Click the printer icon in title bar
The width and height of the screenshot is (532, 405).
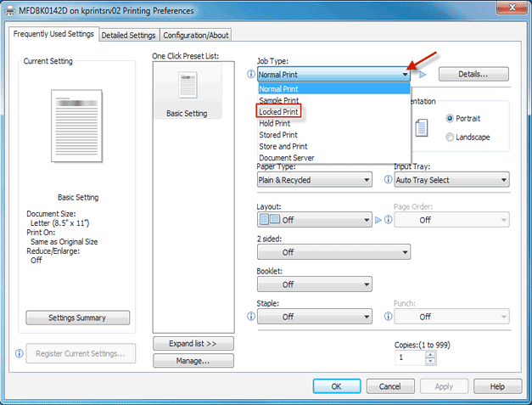point(9,10)
